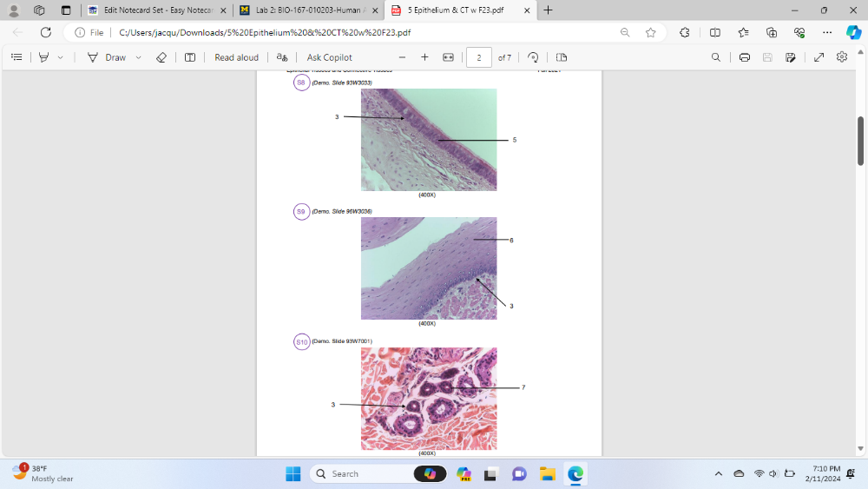Open the table of contents panel

16,57
